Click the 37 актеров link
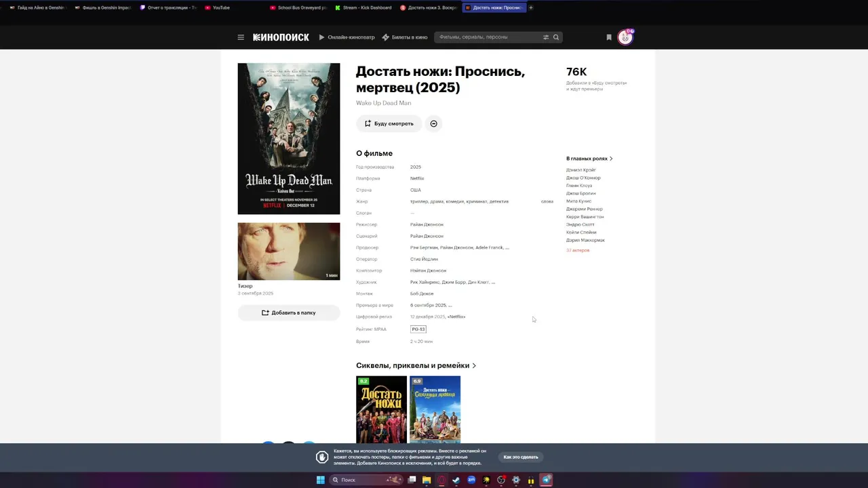Image resolution: width=868 pixels, height=488 pixels. [x=578, y=250]
